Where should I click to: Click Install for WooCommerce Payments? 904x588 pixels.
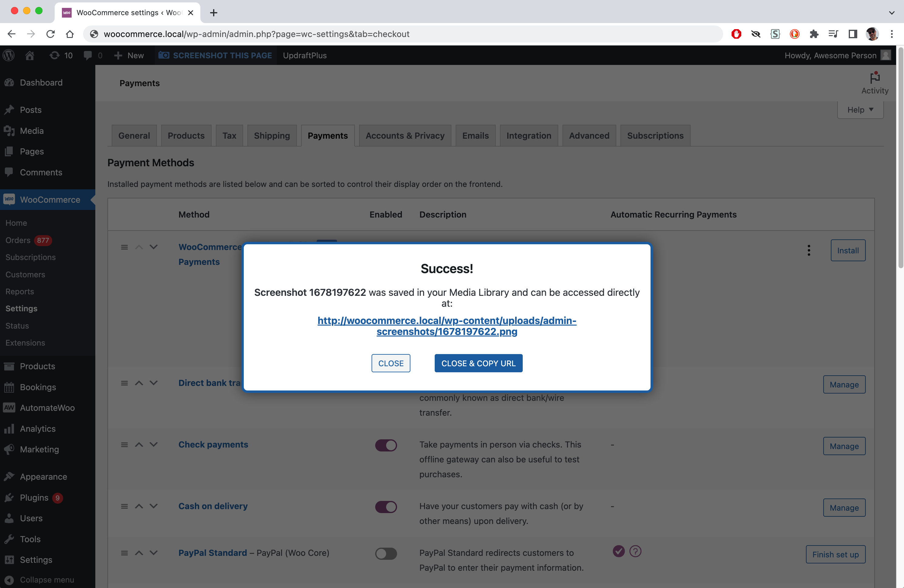click(848, 250)
